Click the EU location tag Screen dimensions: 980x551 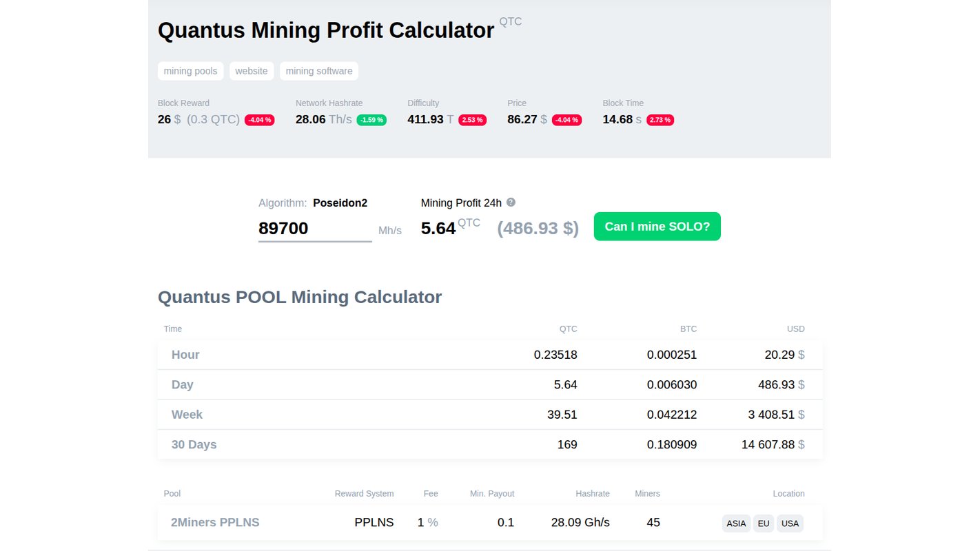point(764,523)
